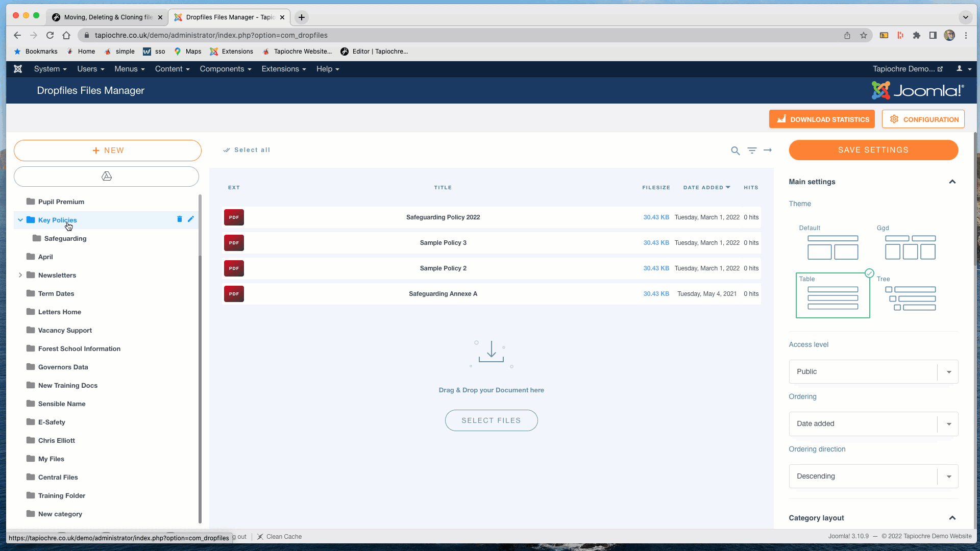Image resolution: width=980 pixels, height=551 pixels.
Task: Open the Ordering dropdown menu
Action: click(x=873, y=423)
